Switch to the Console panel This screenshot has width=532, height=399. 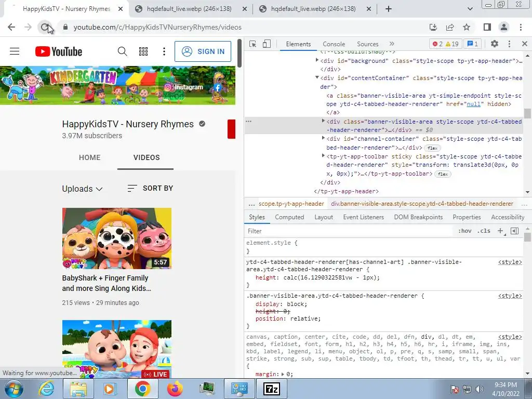coord(334,44)
